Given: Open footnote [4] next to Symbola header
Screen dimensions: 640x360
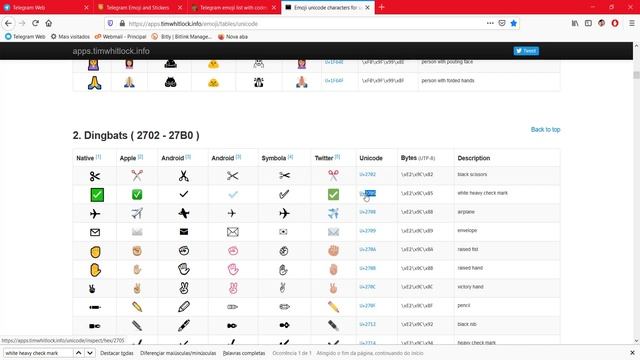Looking at the screenshot, I should coord(290,157).
